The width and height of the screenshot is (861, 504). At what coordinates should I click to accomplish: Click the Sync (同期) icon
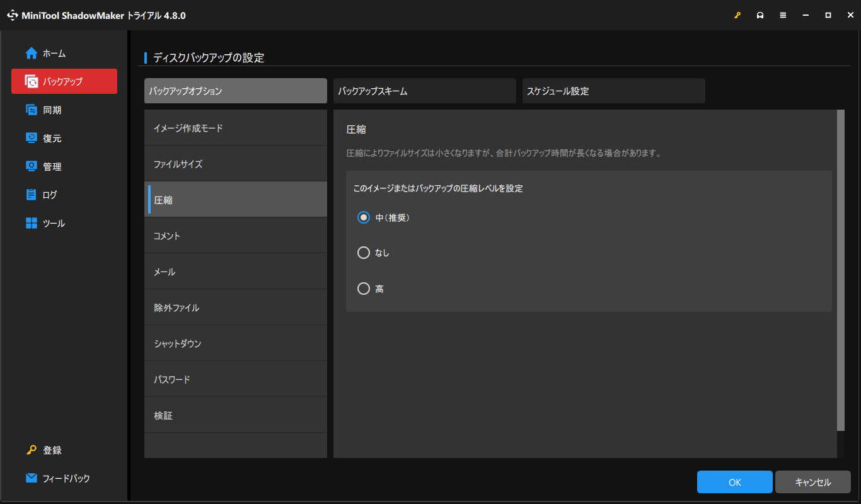coord(32,110)
